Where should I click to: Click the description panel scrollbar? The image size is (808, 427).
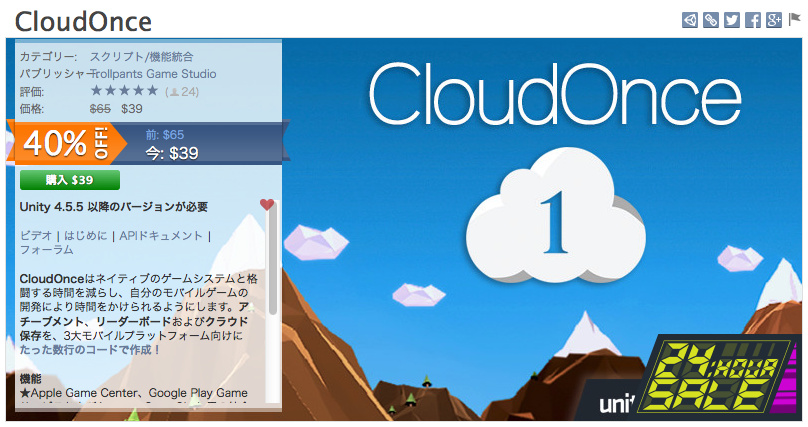tap(273, 258)
